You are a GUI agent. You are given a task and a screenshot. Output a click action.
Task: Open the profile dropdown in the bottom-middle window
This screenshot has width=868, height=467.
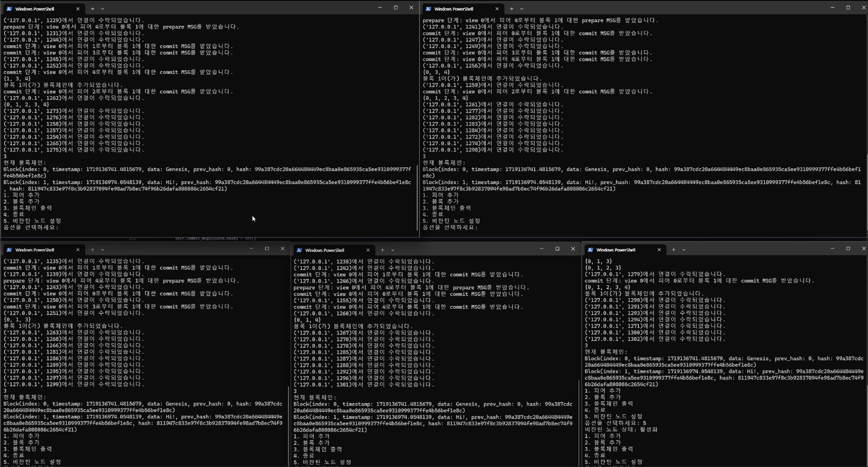point(393,250)
